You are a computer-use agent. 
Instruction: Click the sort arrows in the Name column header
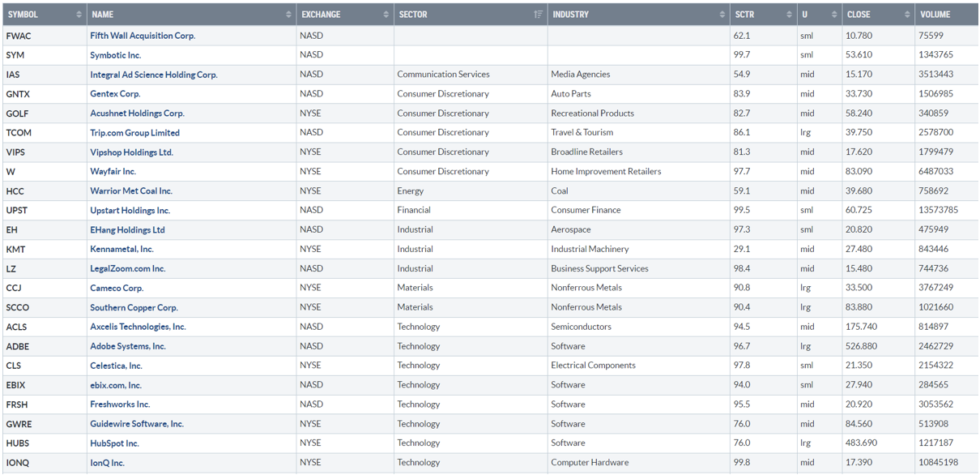(x=288, y=15)
